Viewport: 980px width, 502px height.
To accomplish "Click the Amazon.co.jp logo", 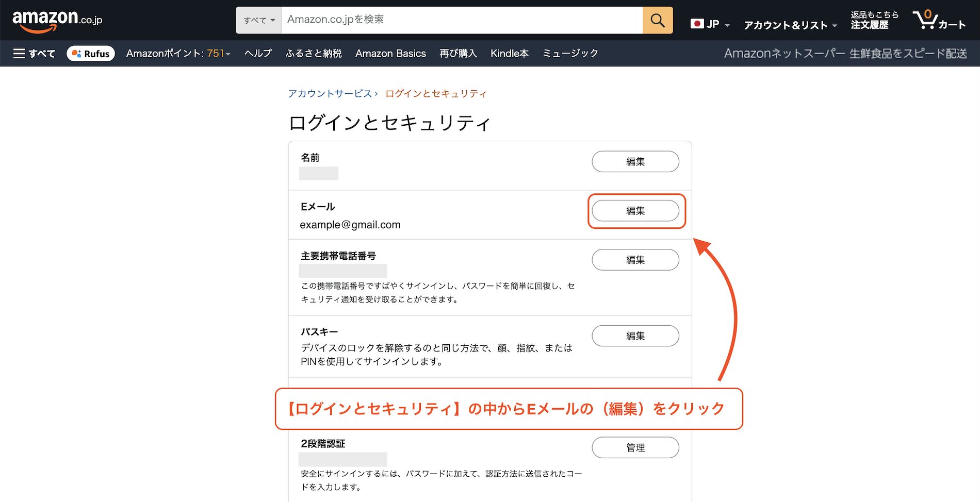I will click(x=57, y=21).
